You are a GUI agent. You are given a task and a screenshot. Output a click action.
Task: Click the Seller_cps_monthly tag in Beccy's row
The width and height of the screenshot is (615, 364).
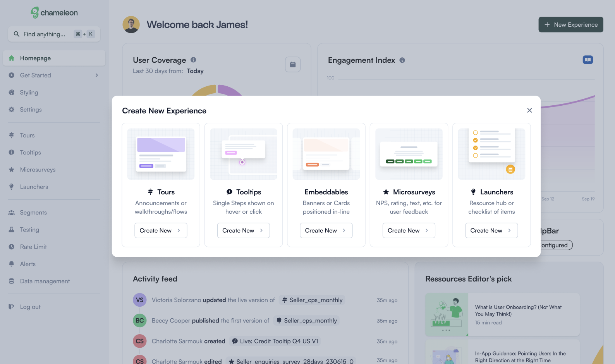(x=306, y=320)
